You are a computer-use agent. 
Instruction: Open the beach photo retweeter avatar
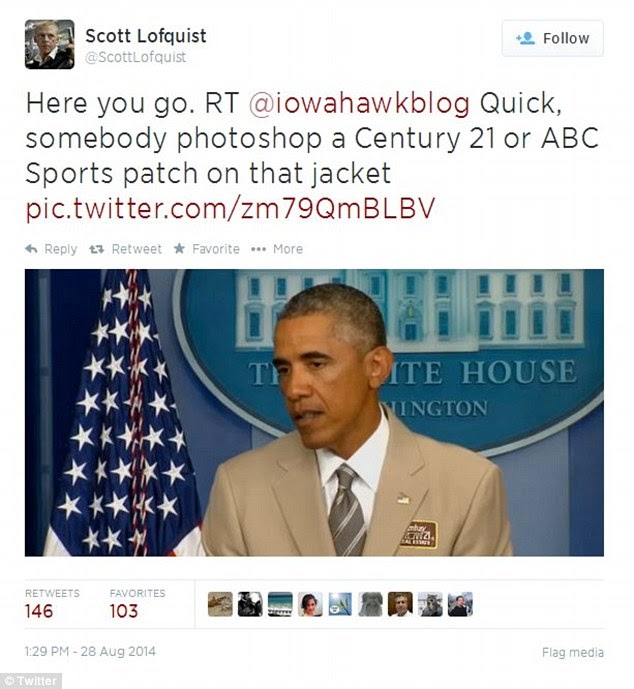click(280, 604)
